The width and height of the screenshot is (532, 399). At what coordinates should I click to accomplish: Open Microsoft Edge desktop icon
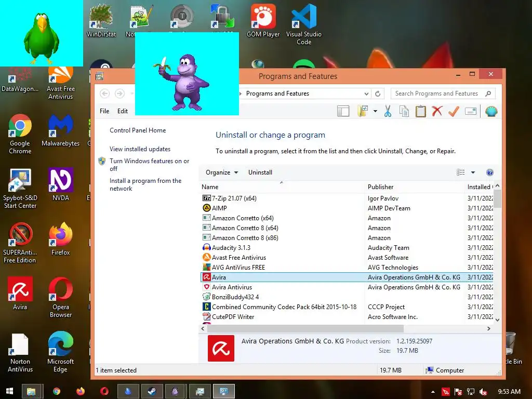coord(60,352)
